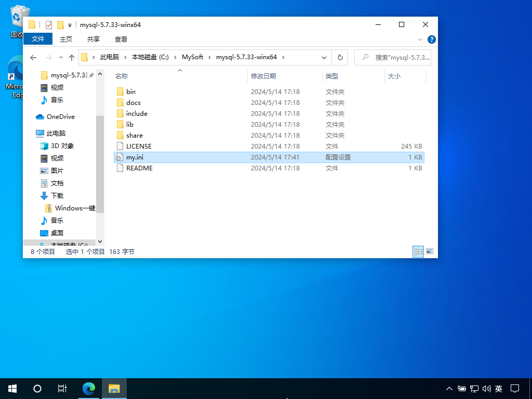Click the Up directory arrow button
This screenshot has height=399, width=532.
[x=72, y=57]
